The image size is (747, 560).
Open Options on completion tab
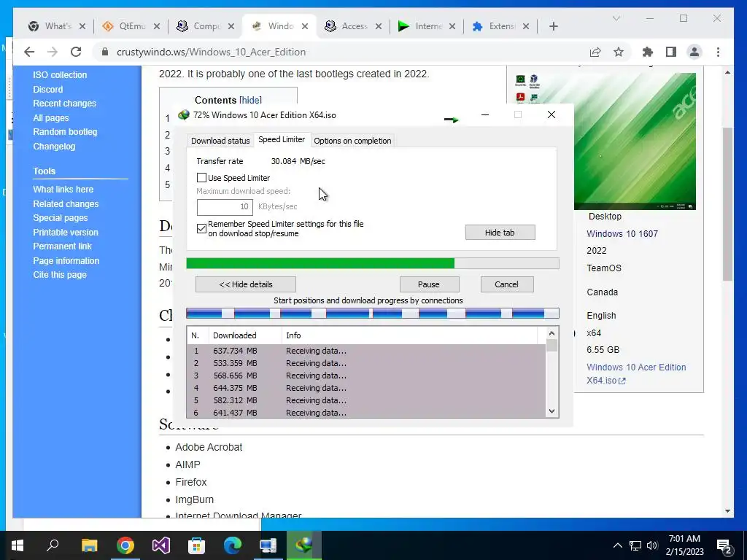(352, 141)
